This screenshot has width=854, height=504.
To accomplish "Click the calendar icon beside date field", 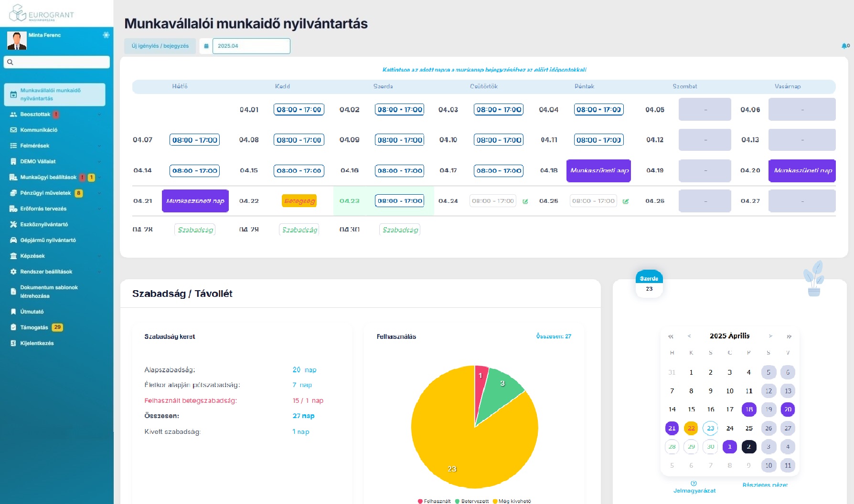I will [x=206, y=46].
